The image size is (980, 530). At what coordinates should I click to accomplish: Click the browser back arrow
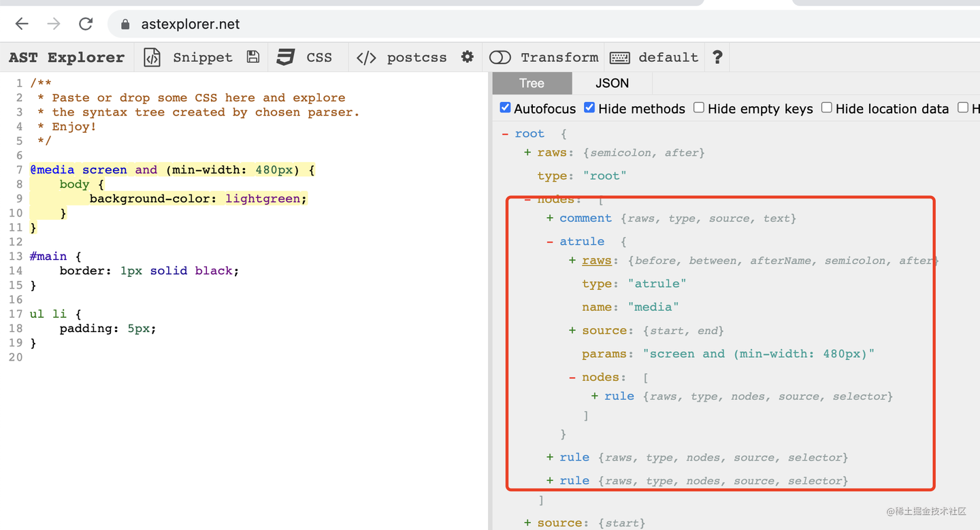(x=22, y=24)
